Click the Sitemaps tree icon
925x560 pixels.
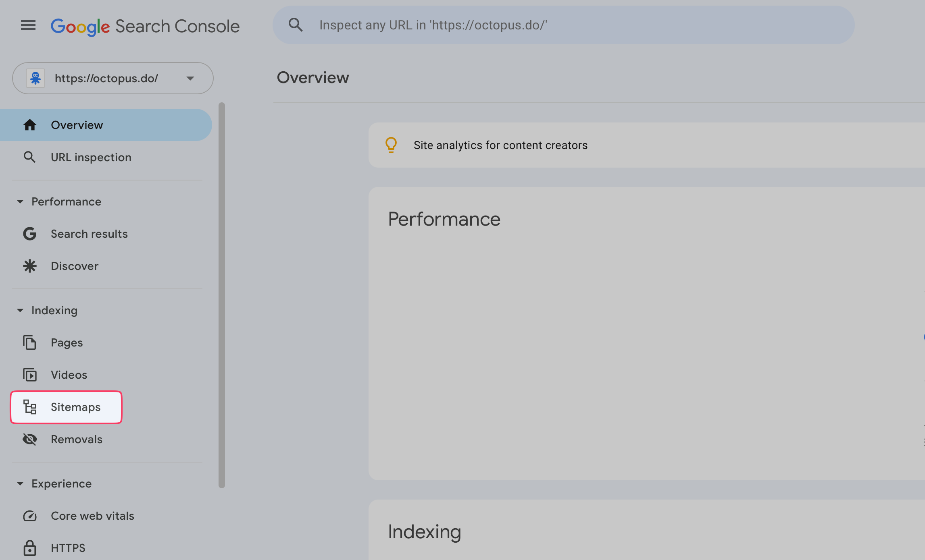click(x=30, y=407)
